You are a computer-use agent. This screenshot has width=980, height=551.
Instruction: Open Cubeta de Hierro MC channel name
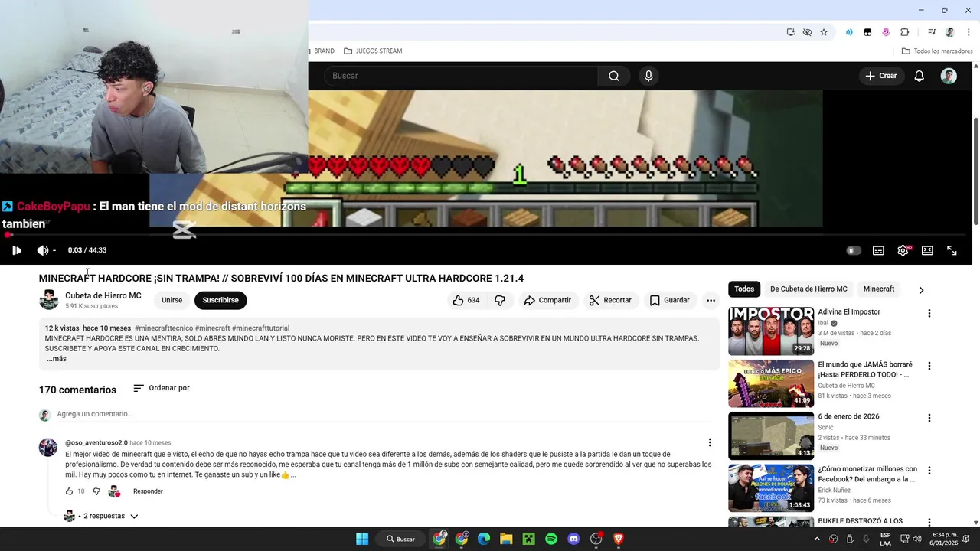point(103,295)
